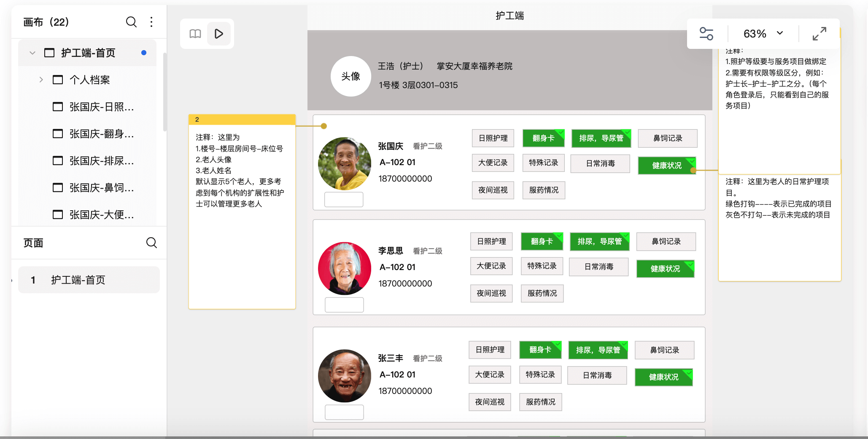Click the yellow annotation anchor dot near 张国庆
The height and width of the screenshot is (439, 868).
[323, 126]
